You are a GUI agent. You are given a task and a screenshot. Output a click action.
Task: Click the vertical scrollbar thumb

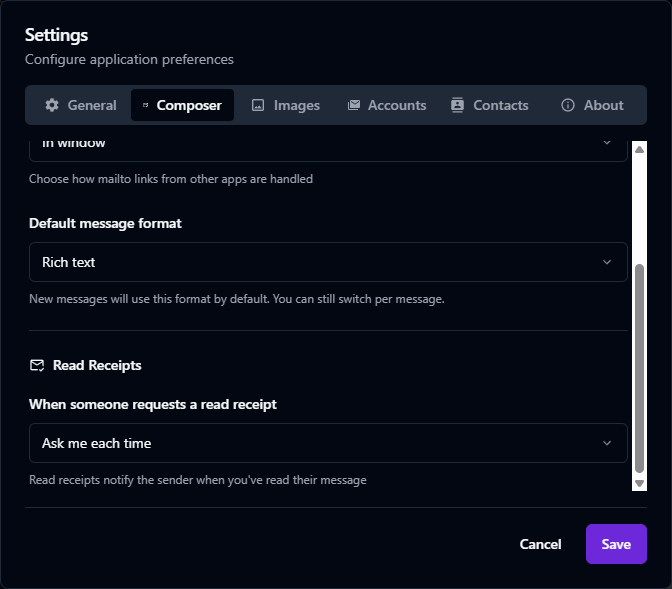pos(640,365)
